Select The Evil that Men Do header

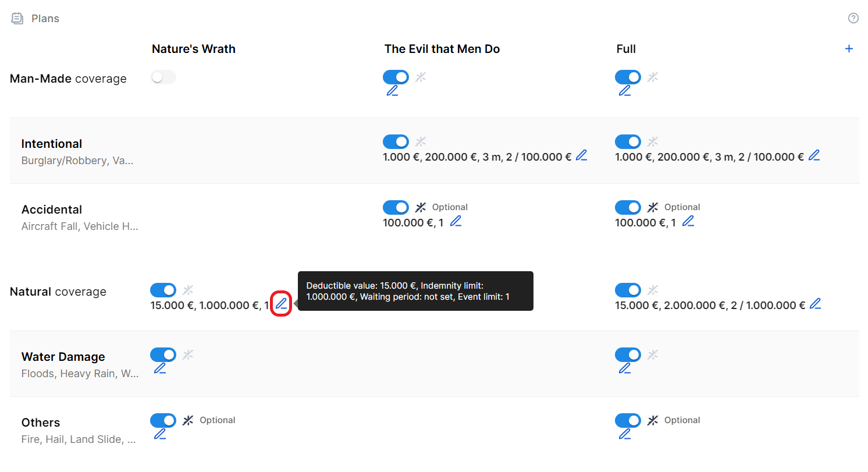click(442, 49)
